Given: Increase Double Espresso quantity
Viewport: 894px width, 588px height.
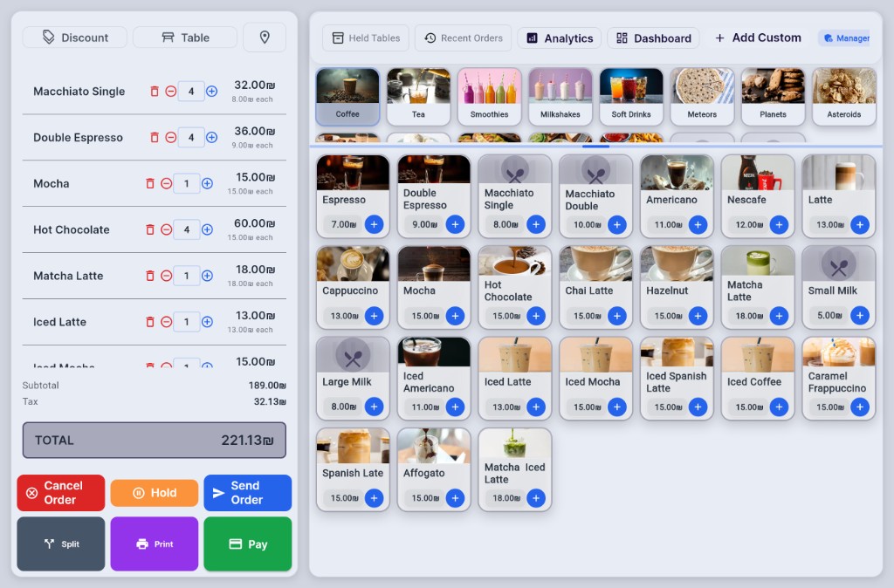Looking at the screenshot, I should 211,137.
